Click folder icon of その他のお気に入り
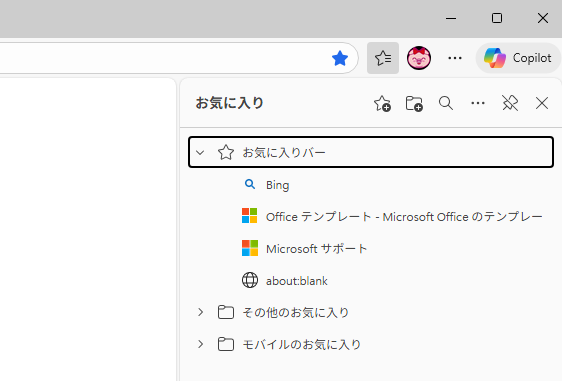The height and width of the screenshot is (381, 562). pyautogui.click(x=226, y=312)
